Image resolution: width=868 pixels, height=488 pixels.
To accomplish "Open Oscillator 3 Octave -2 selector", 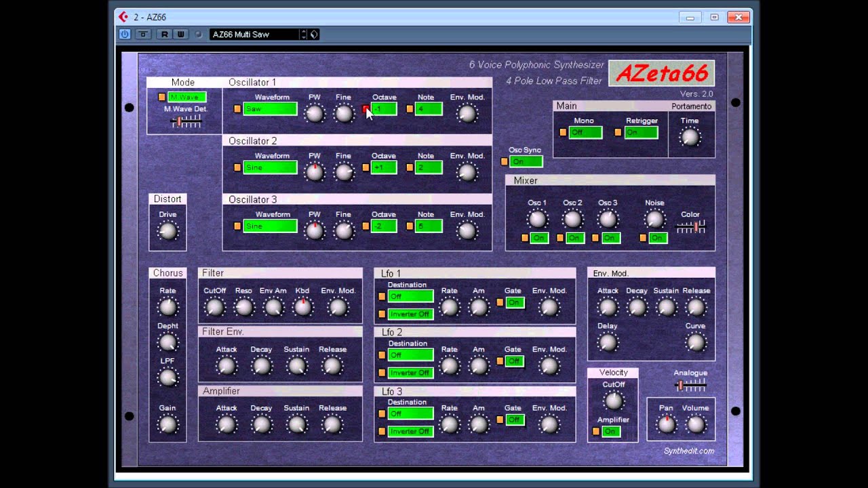I will click(x=384, y=226).
